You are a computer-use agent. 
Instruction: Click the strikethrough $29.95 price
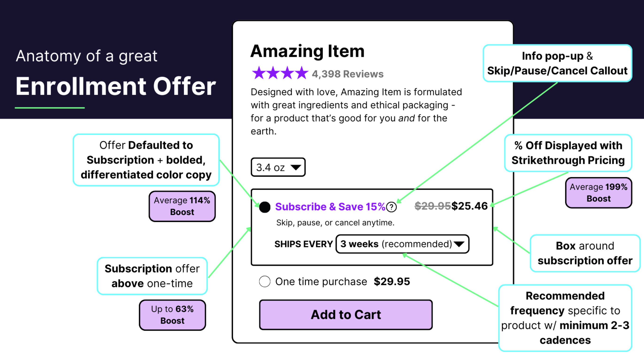[x=433, y=206]
